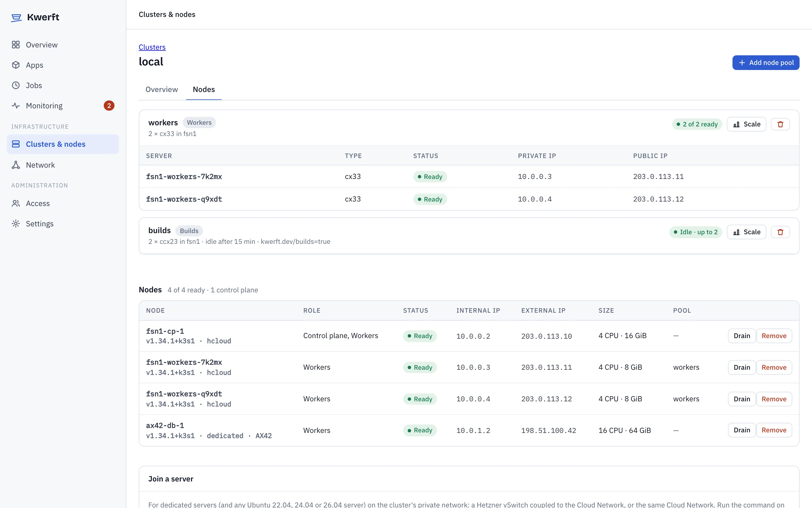Click the internal IP 10.0.1.2
Image resolution: width=812 pixels, height=508 pixels.
[473, 431]
